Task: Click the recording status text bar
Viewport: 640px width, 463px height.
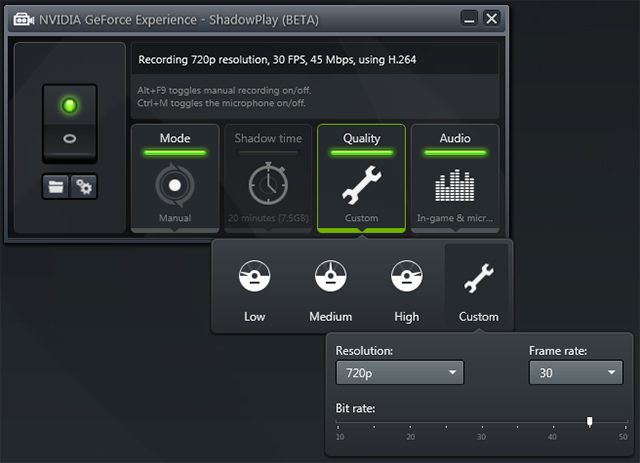Action: tap(313, 60)
